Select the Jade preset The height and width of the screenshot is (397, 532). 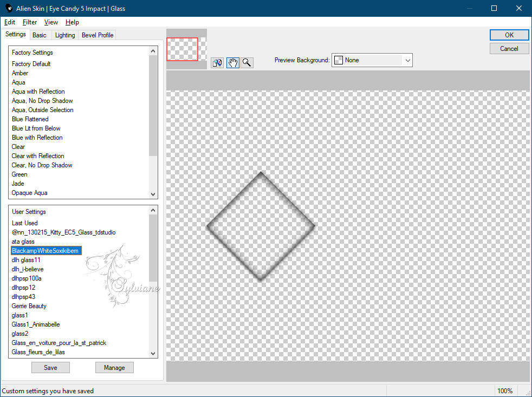[18, 183]
